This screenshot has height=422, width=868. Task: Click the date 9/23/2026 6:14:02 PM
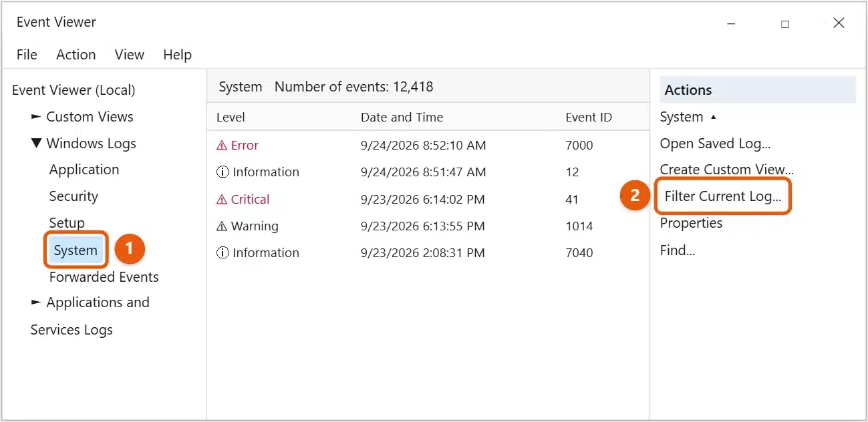pyautogui.click(x=422, y=200)
